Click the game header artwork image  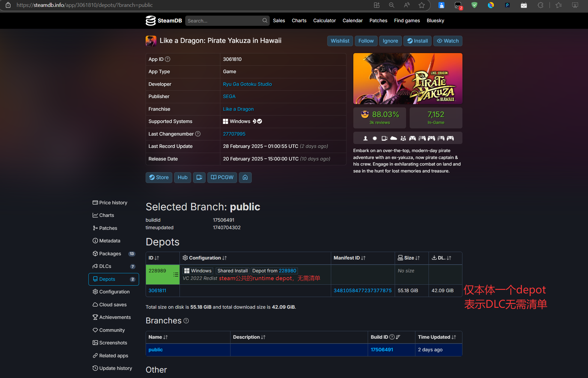click(408, 79)
